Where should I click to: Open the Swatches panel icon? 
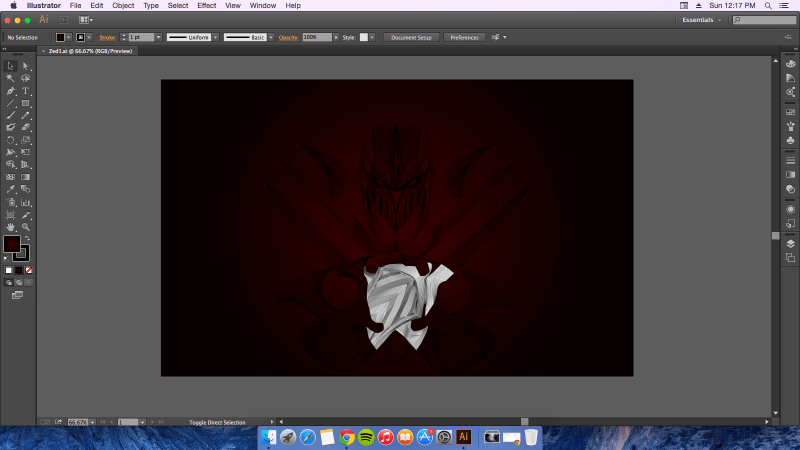(x=790, y=112)
